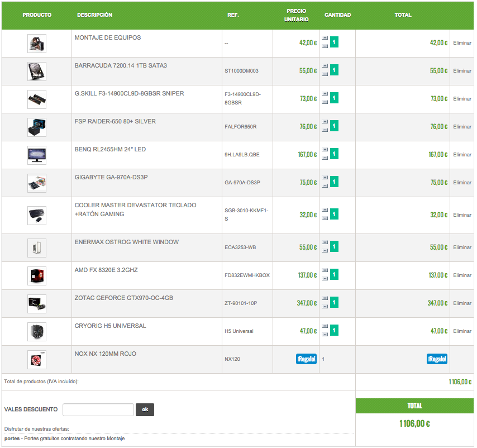The image size is (477, 448).
Task: Decrease quantity of GIGABYTE GA-970A-DS3P
Action: (325, 186)
